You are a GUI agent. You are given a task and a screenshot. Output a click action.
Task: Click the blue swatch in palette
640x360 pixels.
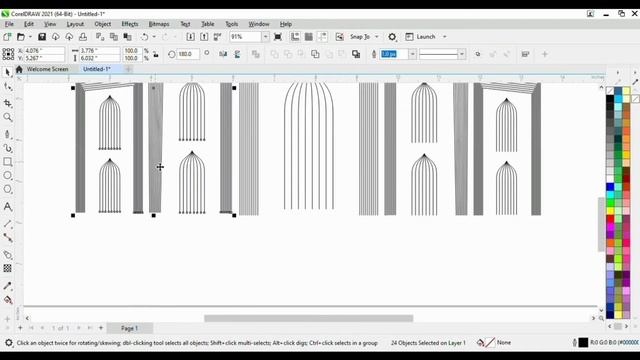(x=610, y=187)
